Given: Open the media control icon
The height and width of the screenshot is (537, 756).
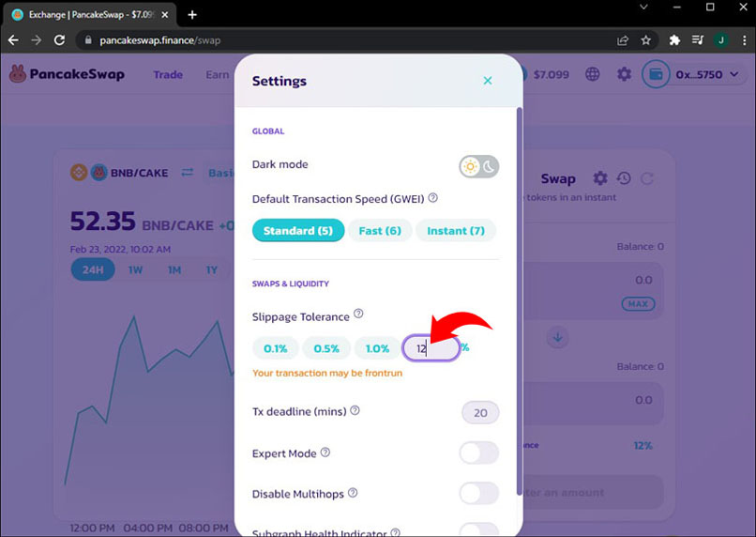Looking at the screenshot, I should coord(698,40).
